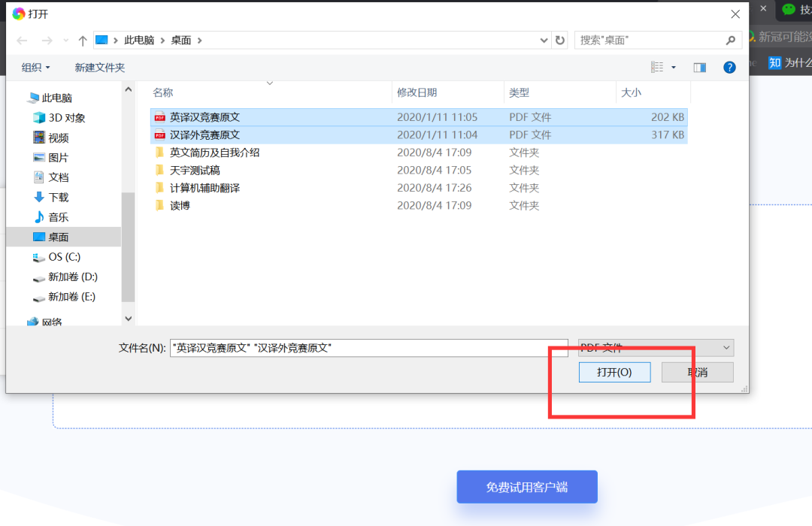Click the 2020/1/11 11:05 date cell
The width and height of the screenshot is (812, 526).
[437, 117]
